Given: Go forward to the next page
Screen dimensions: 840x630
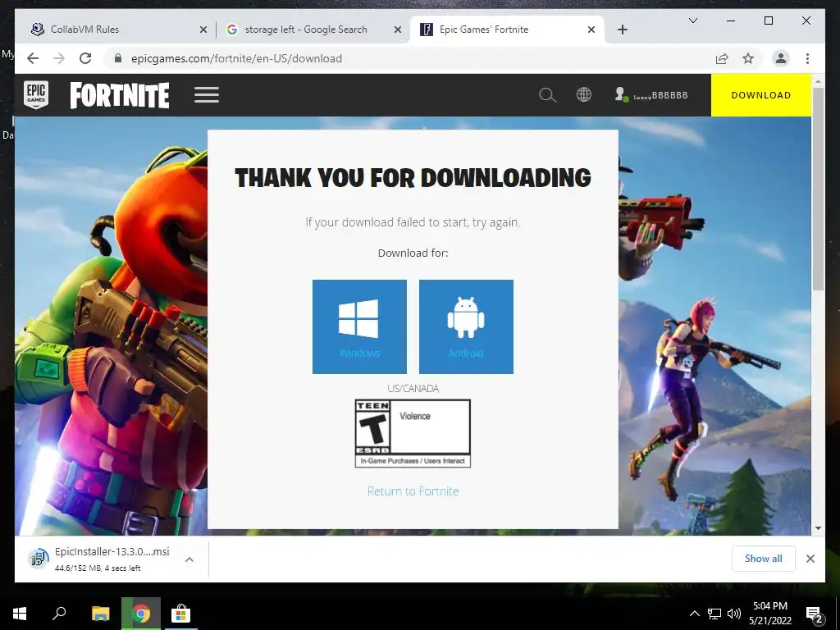Looking at the screenshot, I should 59,58.
